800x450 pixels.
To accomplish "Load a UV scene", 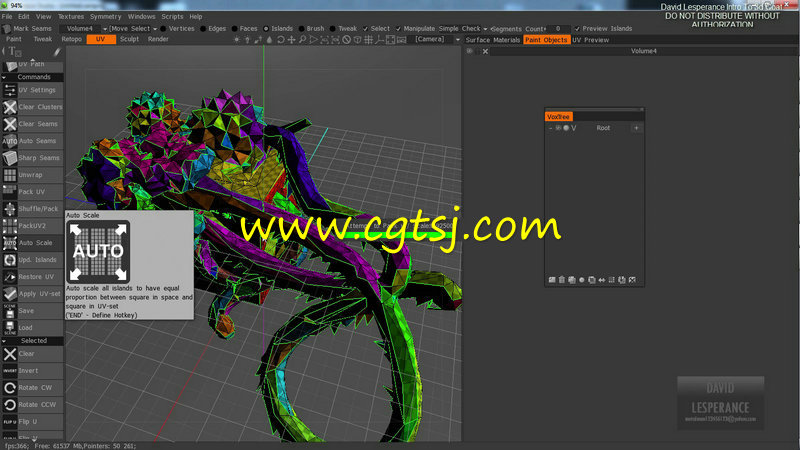I will click(33, 328).
